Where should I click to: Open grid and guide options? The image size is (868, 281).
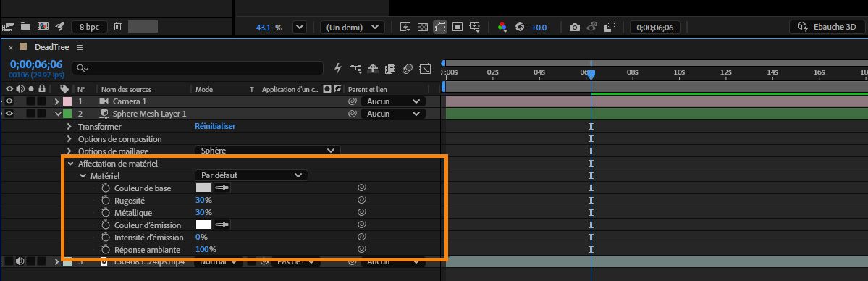[x=475, y=27]
